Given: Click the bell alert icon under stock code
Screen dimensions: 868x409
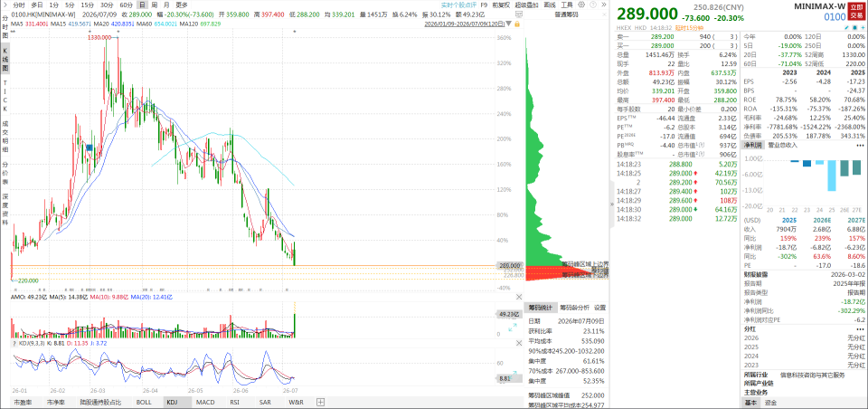Looking at the screenshot, I should click(x=854, y=28).
